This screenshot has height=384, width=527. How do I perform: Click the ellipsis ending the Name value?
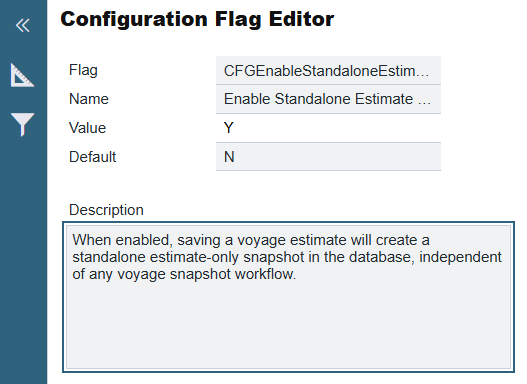(x=424, y=100)
